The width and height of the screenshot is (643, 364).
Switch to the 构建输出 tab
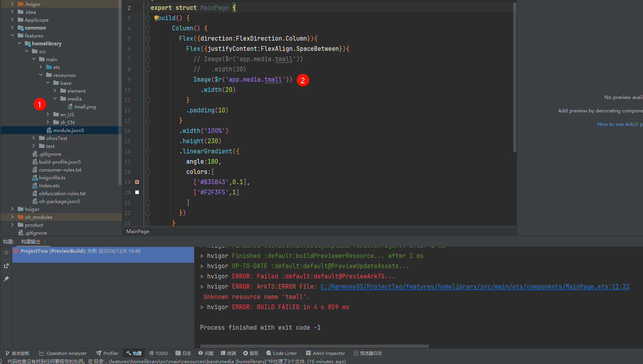[30, 242]
